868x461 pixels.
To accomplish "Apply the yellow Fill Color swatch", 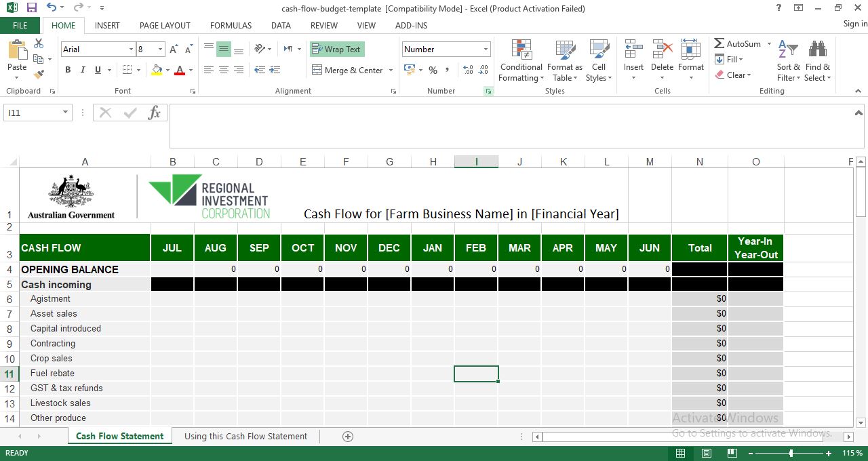I will coord(157,70).
